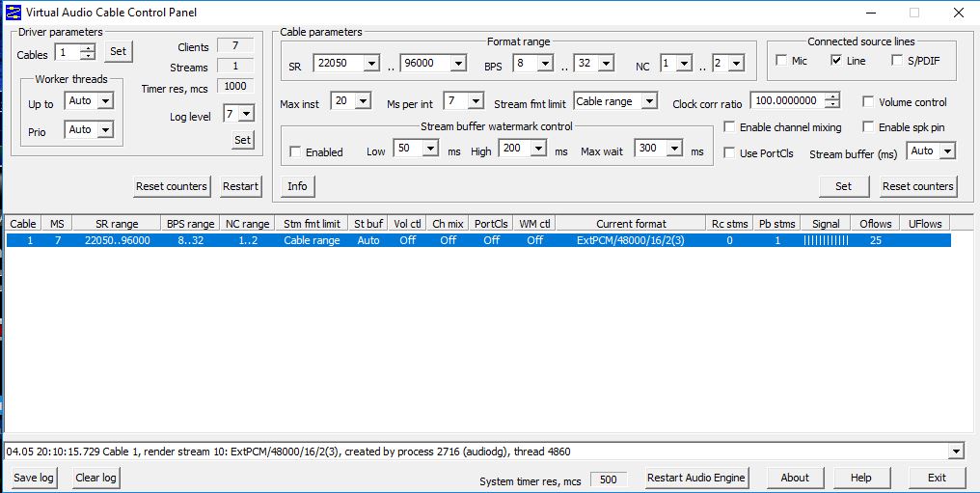Click the Save log button

pos(34,478)
